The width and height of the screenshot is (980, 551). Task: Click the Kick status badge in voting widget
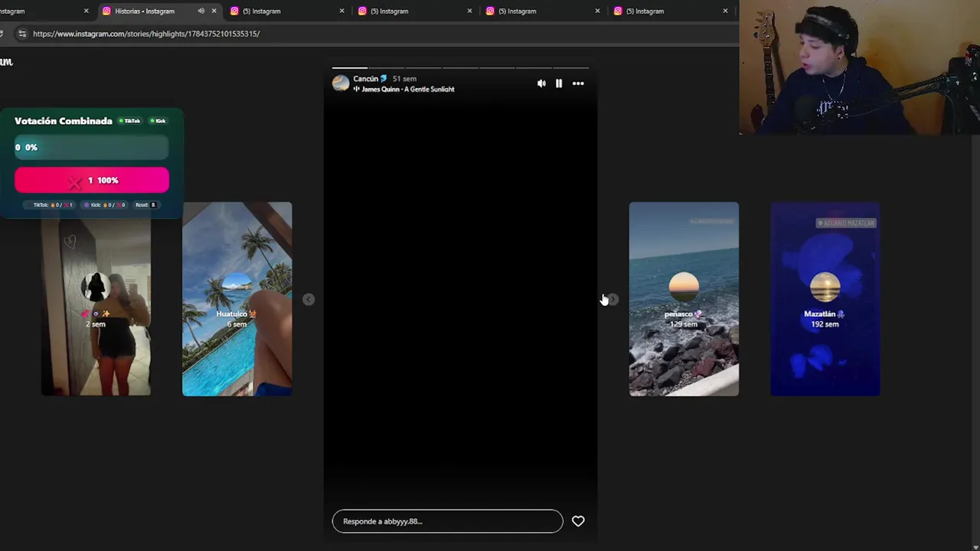pyautogui.click(x=158, y=121)
